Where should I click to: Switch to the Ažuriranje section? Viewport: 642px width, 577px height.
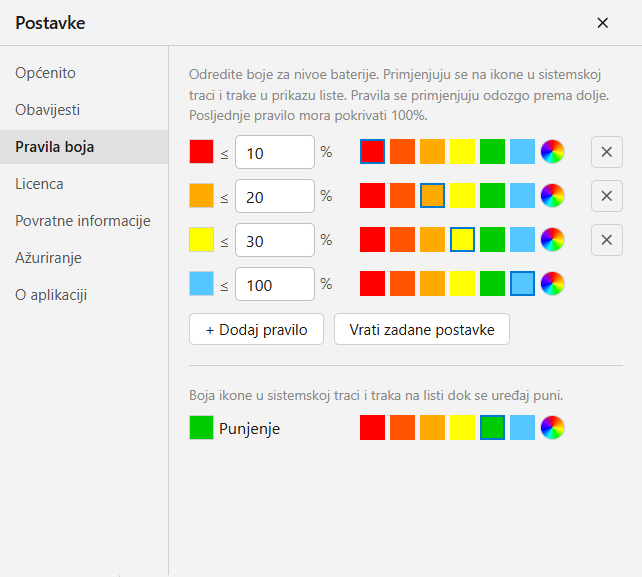[84, 258]
